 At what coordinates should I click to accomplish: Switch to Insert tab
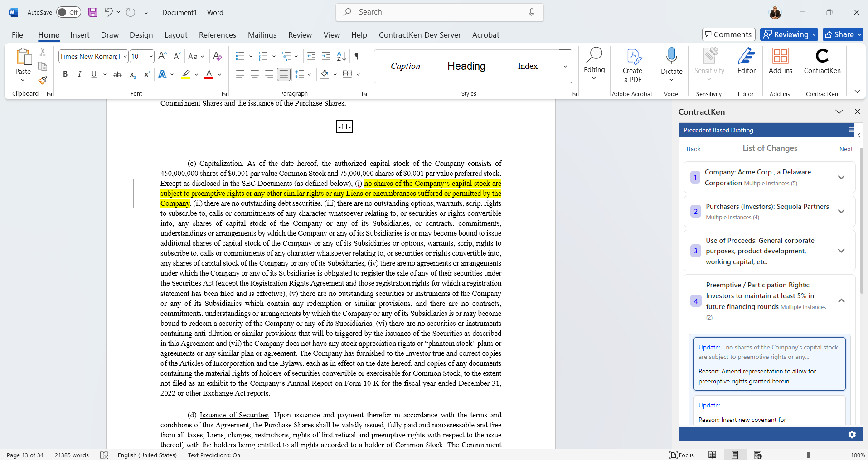pyautogui.click(x=80, y=35)
